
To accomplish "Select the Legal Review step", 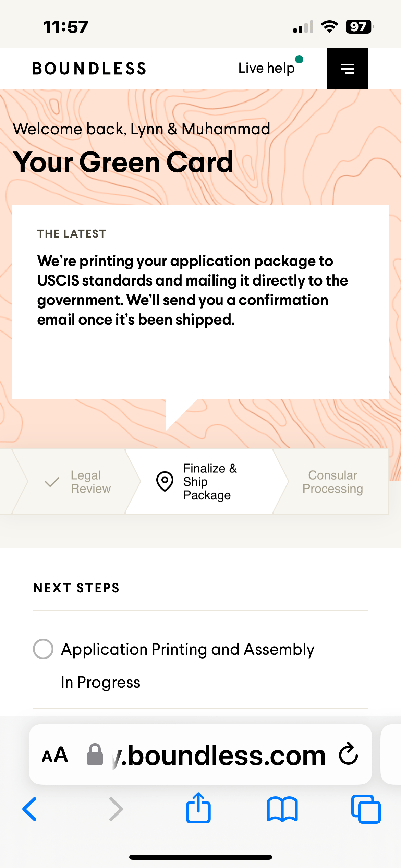I will pyautogui.click(x=90, y=482).
